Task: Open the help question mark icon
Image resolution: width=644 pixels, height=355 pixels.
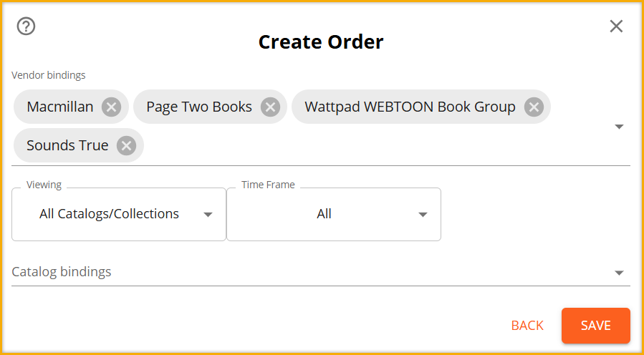Action: (26, 26)
